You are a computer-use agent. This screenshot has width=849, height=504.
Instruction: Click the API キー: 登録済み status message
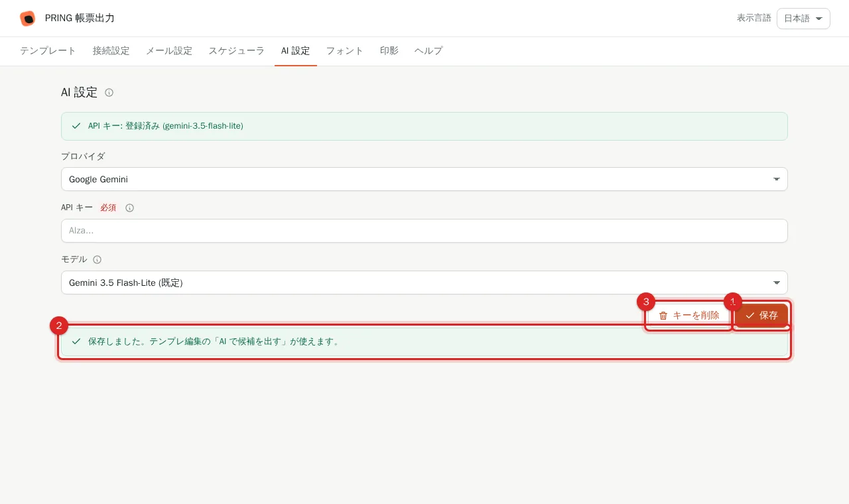pos(424,126)
